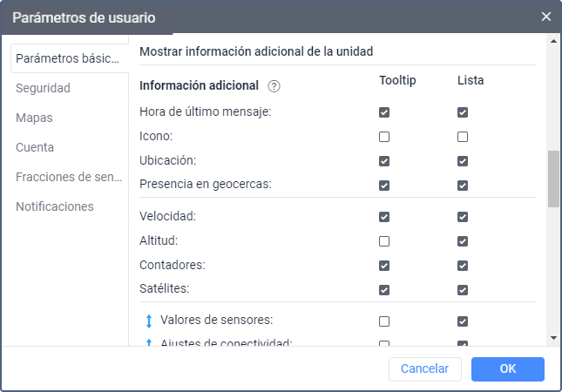Click the vertical scrollbar thumb
The width and height of the screenshot is (562, 392).
553,179
